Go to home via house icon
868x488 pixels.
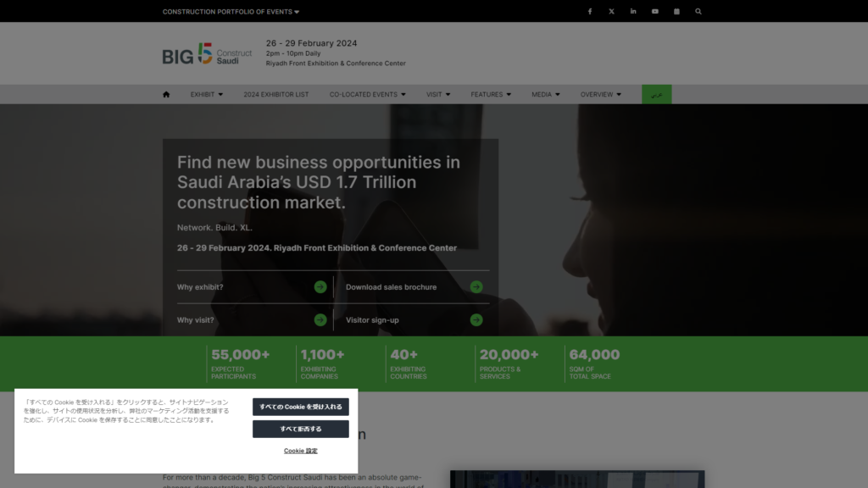click(166, 95)
